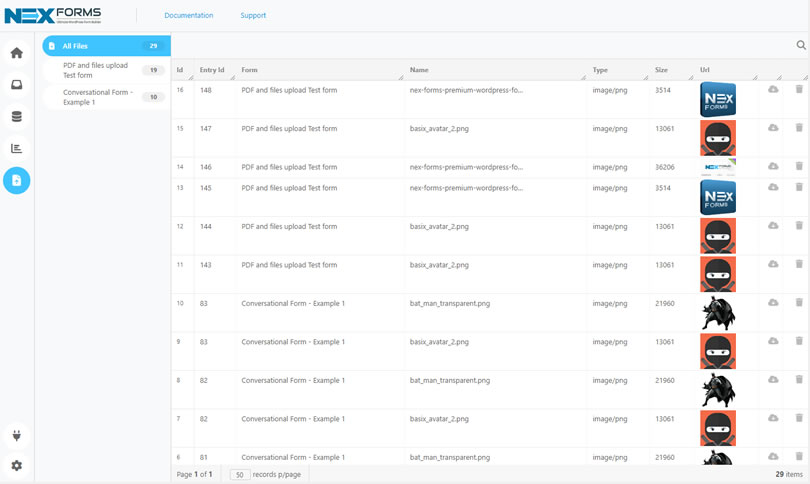Click basix_avatar_2.png name in entry 147 row
This screenshot has width=810, height=484.
pyautogui.click(x=439, y=129)
